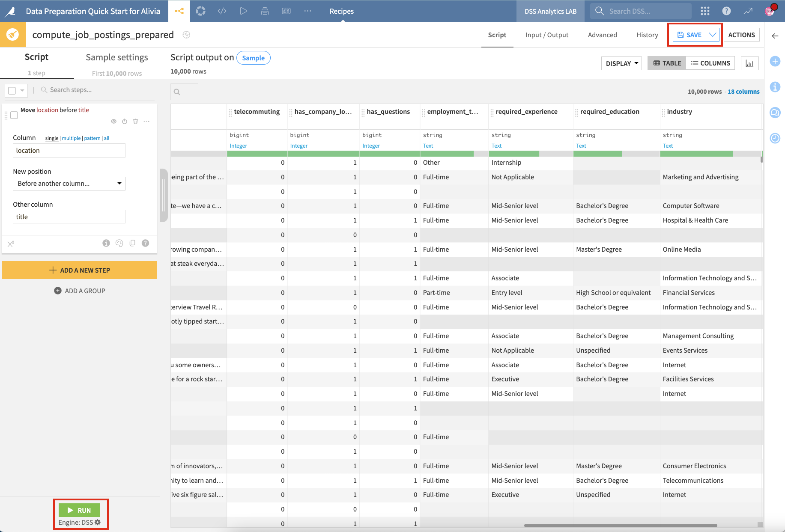Click the activity trend arrow icon
Screen dimensions: 785x532
click(748, 11)
